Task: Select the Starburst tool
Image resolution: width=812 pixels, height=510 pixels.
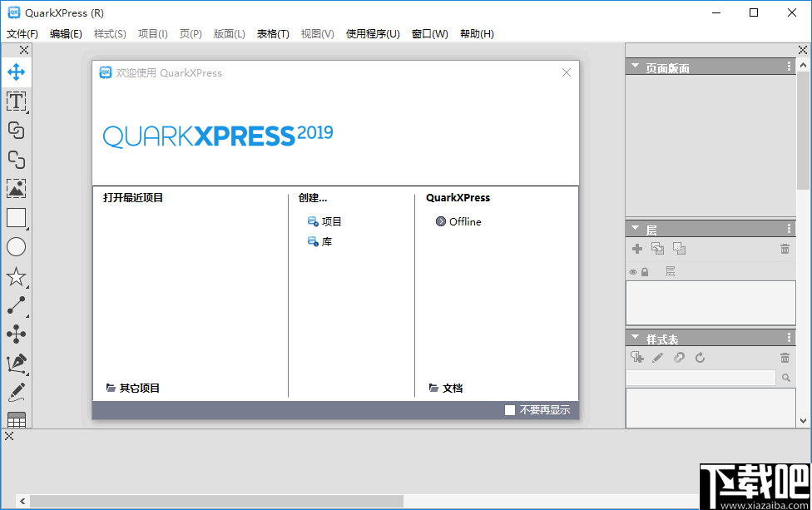Action: [x=17, y=276]
